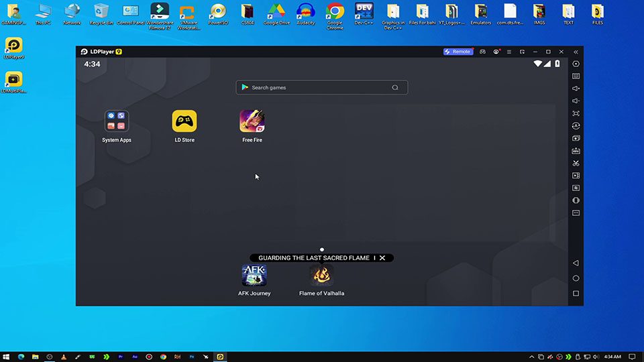Collapse the LDPlayer right sidebar

pyautogui.click(x=576, y=52)
